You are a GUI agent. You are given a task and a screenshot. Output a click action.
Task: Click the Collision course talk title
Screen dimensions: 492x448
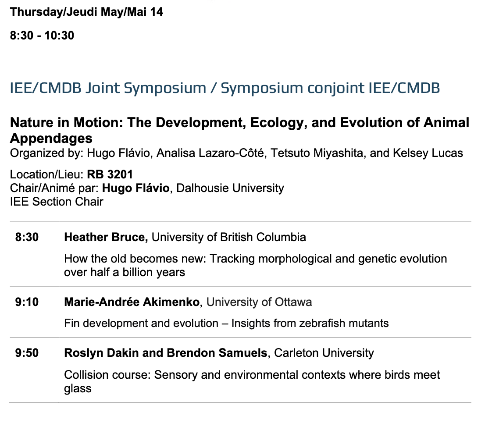click(252, 381)
